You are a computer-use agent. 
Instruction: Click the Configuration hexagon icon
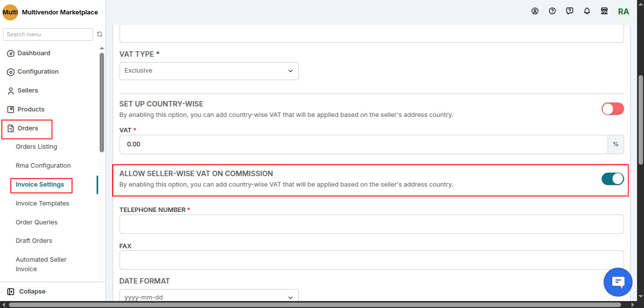10,72
